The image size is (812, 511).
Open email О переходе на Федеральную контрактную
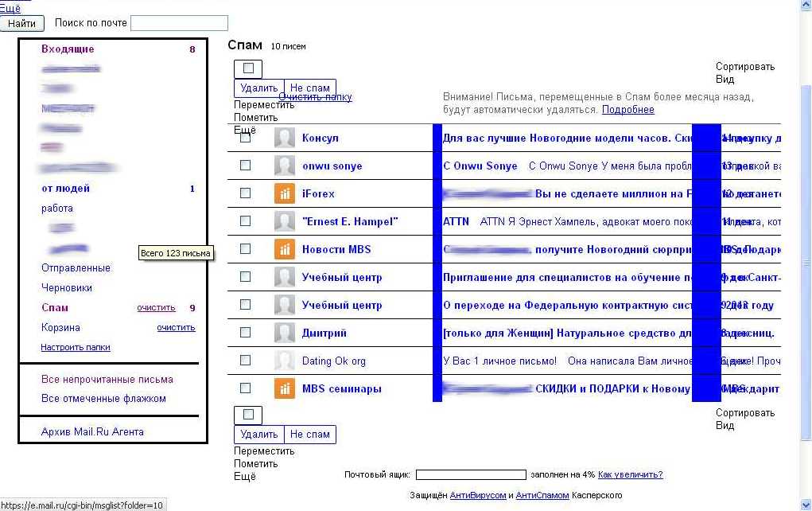tap(567, 306)
